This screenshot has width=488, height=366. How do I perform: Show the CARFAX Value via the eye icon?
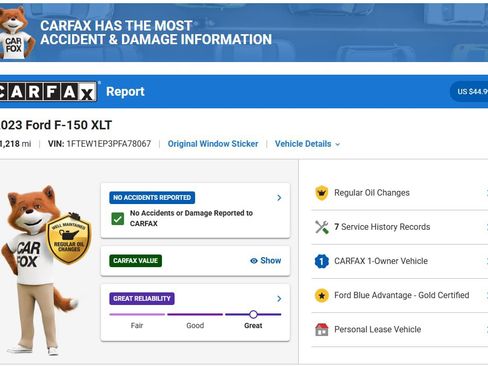[254, 261]
